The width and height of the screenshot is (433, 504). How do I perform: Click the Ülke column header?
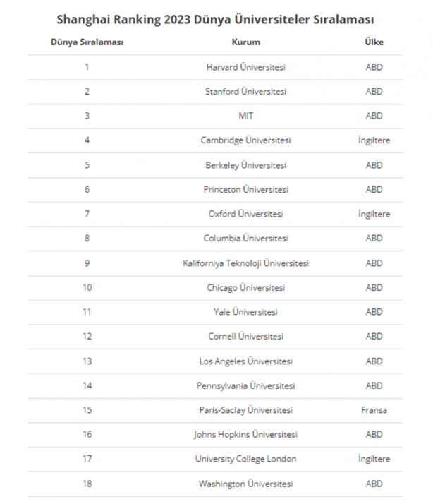tap(374, 42)
